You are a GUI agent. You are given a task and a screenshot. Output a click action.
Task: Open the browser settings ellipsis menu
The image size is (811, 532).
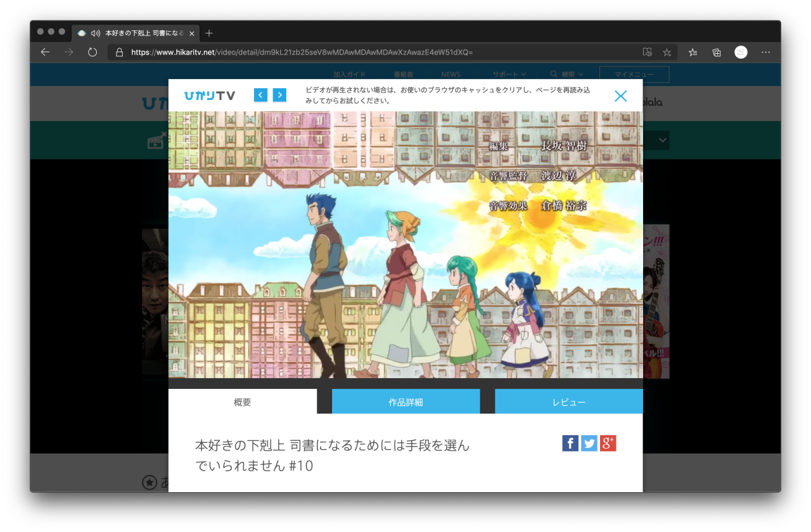point(766,53)
